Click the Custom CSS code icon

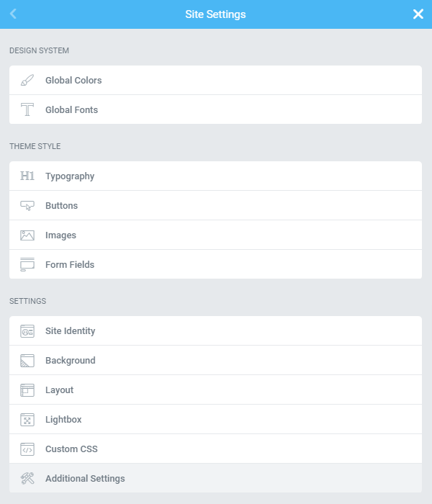tap(27, 449)
